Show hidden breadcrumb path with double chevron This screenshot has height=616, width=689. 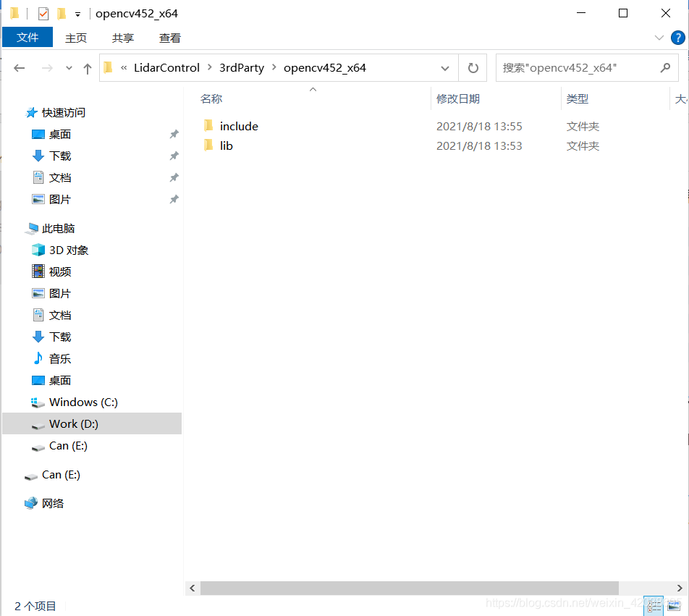tap(124, 67)
